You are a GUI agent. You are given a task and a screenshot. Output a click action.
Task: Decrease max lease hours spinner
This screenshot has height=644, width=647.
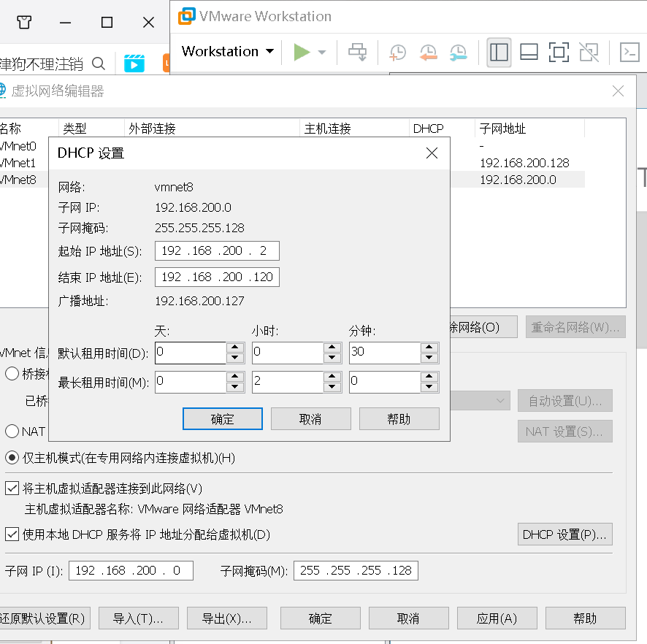click(332, 387)
